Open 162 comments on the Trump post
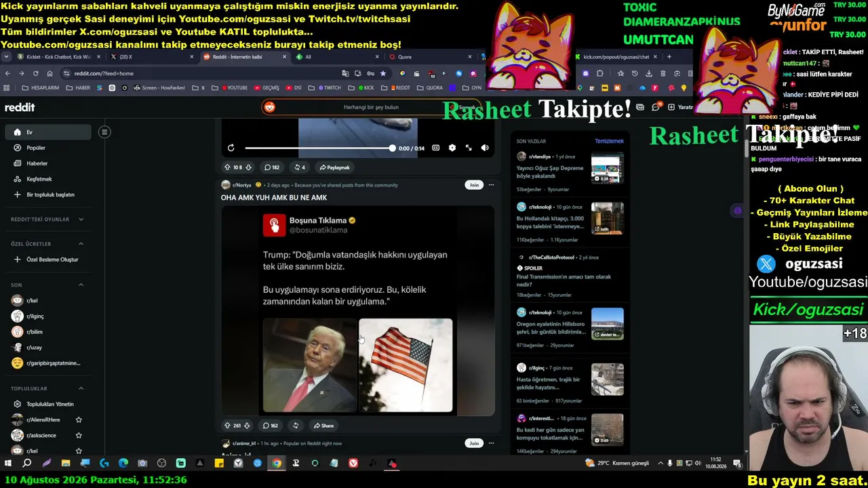This screenshot has width=868, height=488. [x=271, y=426]
